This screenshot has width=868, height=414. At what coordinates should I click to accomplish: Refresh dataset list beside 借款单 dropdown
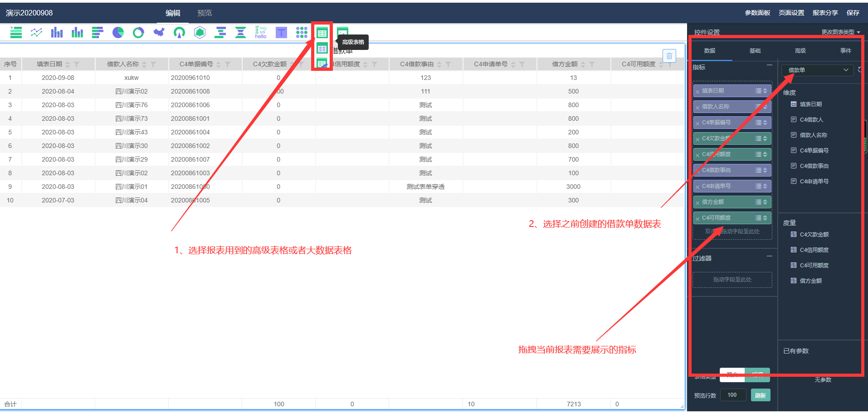tap(860, 70)
